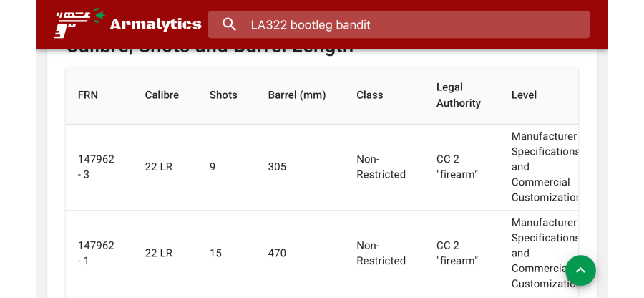Click the Armalytics pistol logo icon

point(79,24)
